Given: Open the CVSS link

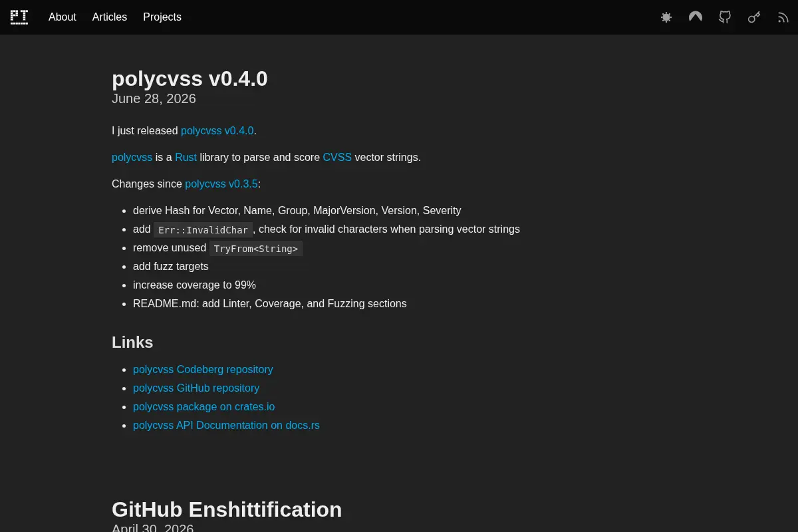Looking at the screenshot, I should click(x=337, y=158).
